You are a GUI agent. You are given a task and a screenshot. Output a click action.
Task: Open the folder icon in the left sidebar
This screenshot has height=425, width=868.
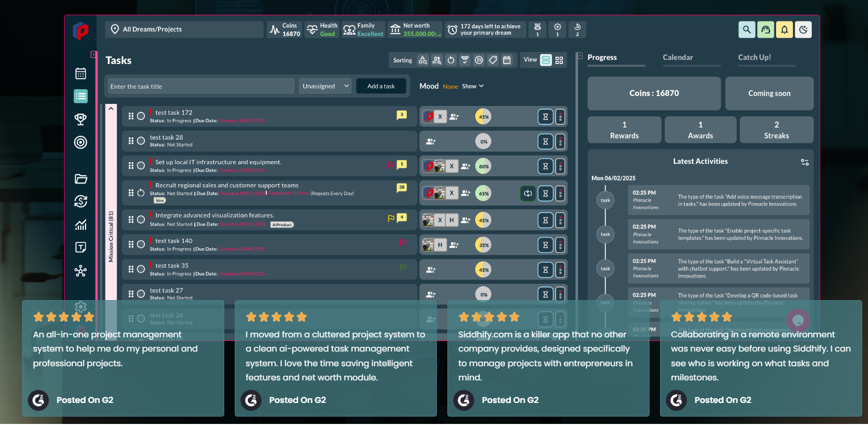coord(80,179)
